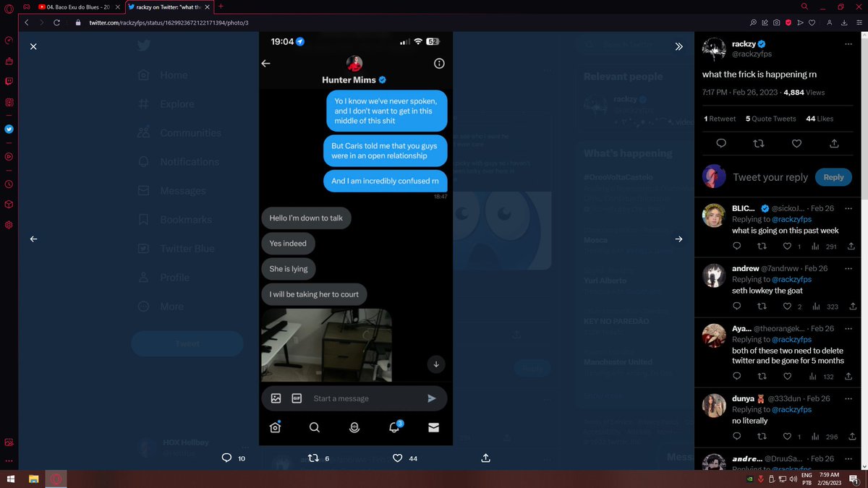The image size is (868, 488).
Task: Click the share icon below the photo
Action: pyautogui.click(x=485, y=458)
